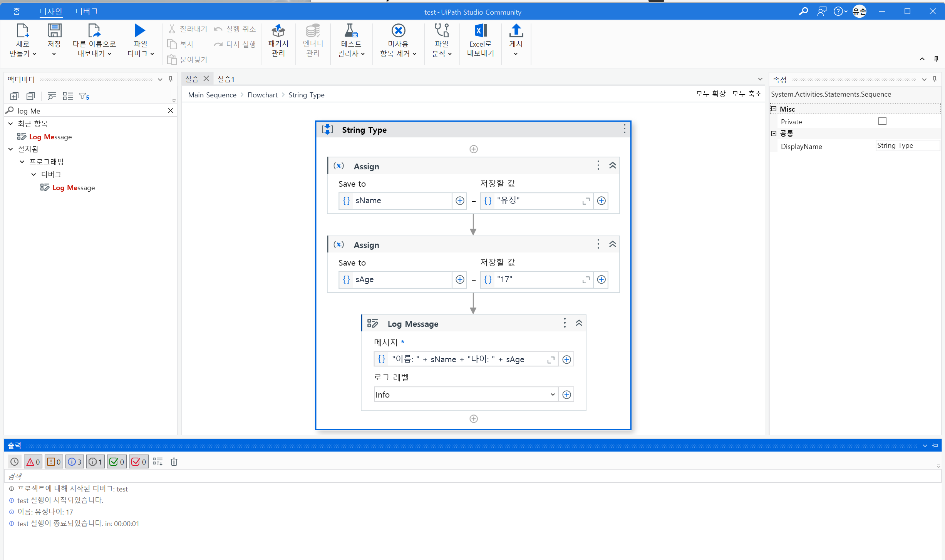Add activity at top of String Type sequence
Image resolution: width=945 pixels, height=560 pixels.
pos(474,149)
